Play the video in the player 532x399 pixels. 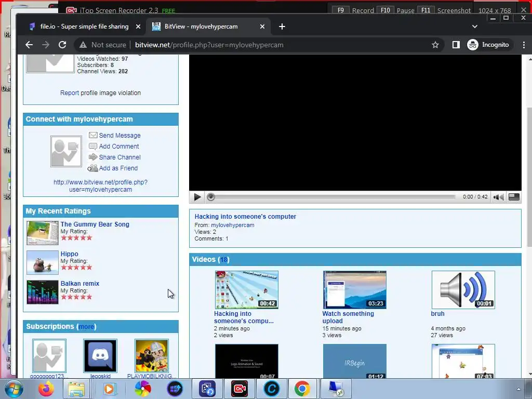(x=197, y=197)
